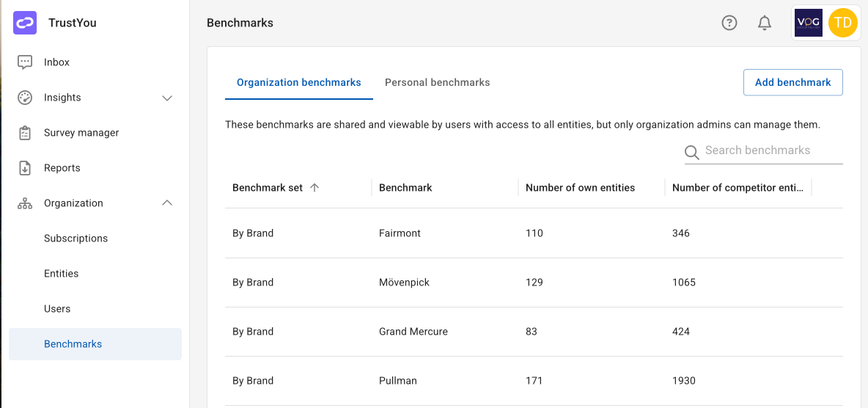Open Inbox in the sidebar

click(95, 62)
